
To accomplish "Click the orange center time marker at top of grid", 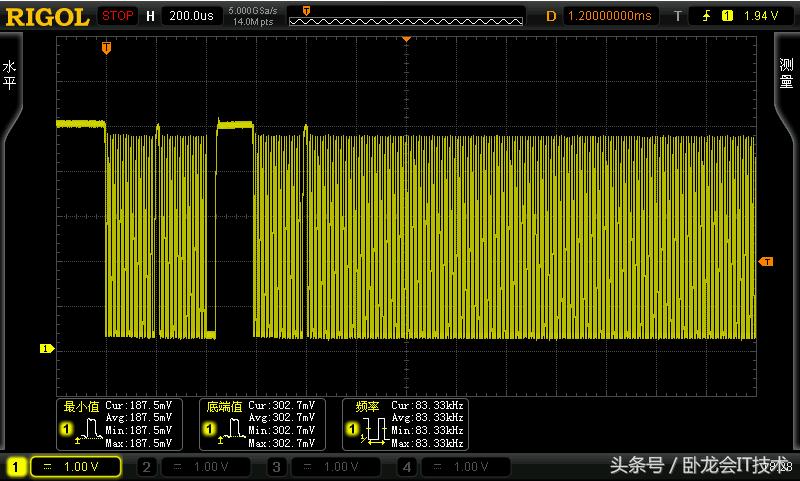I will pos(406,39).
